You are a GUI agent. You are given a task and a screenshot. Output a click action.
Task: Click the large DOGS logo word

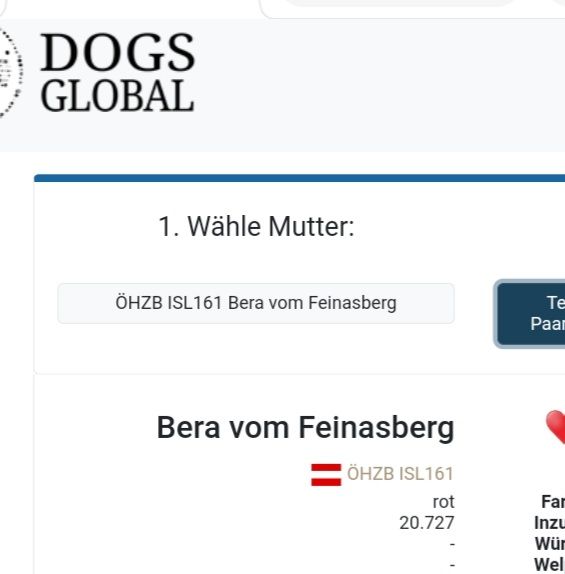tap(118, 52)
